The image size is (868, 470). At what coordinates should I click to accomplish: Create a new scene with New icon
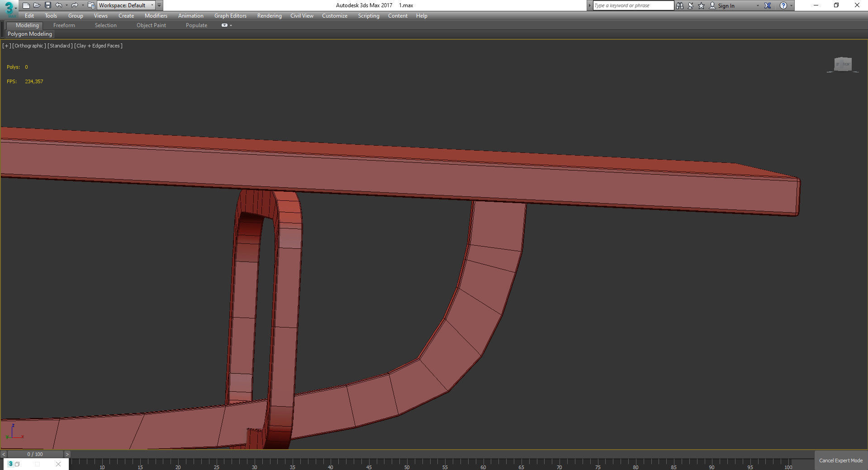coord(26,5)
